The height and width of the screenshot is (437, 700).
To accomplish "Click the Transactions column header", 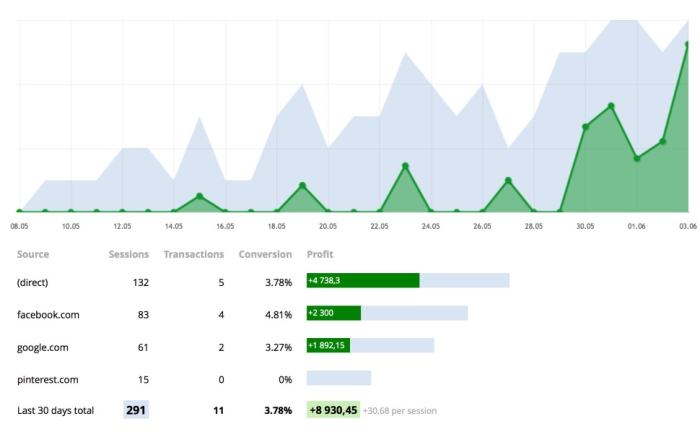I will tap(193, 254).
